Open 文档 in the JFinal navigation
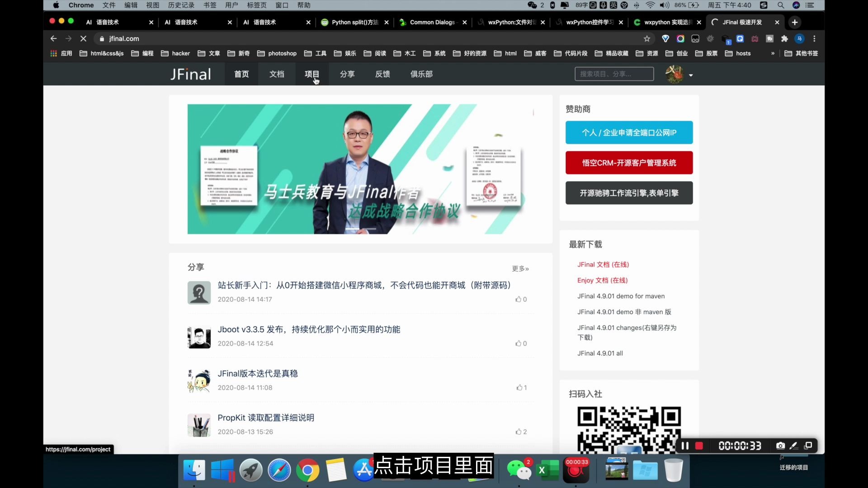This screenshot has height=488, width=868. [x=277, y=74]
